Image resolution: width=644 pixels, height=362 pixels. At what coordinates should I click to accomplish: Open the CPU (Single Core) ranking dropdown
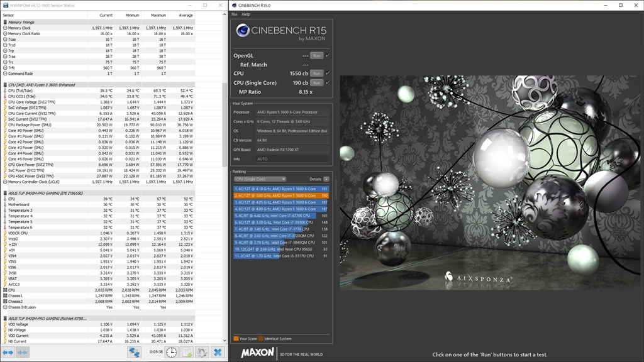pyautogui.click(x=260, y=179)
